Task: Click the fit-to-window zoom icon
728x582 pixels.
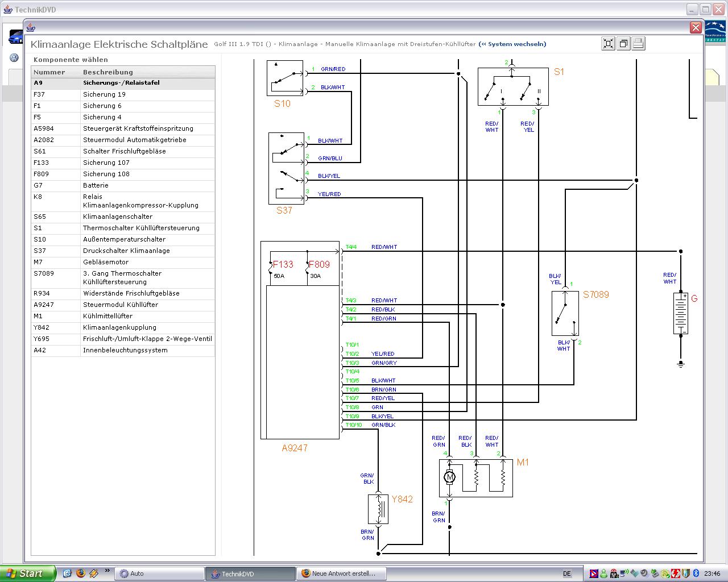Action: [608, 44]
